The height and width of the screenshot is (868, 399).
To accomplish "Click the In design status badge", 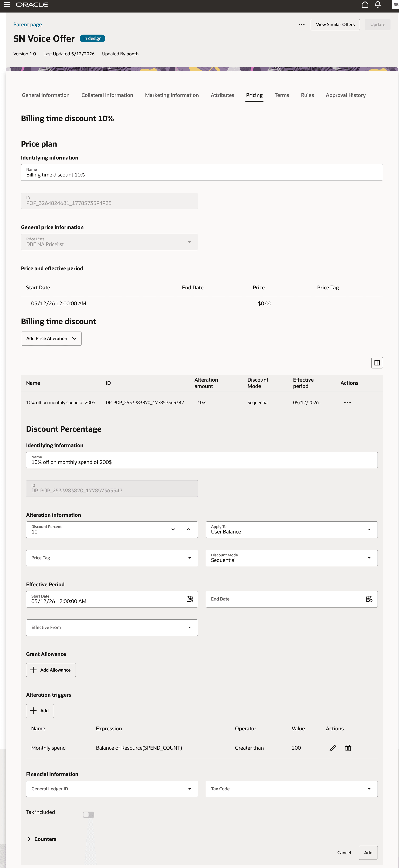I will [x=92, y=38].
